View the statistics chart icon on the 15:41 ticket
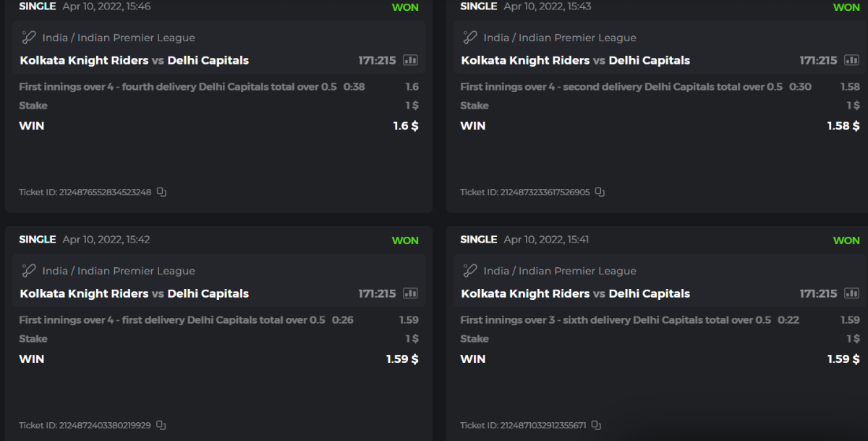Viewport: 868px width, 441px height. [x=852, y=293]
